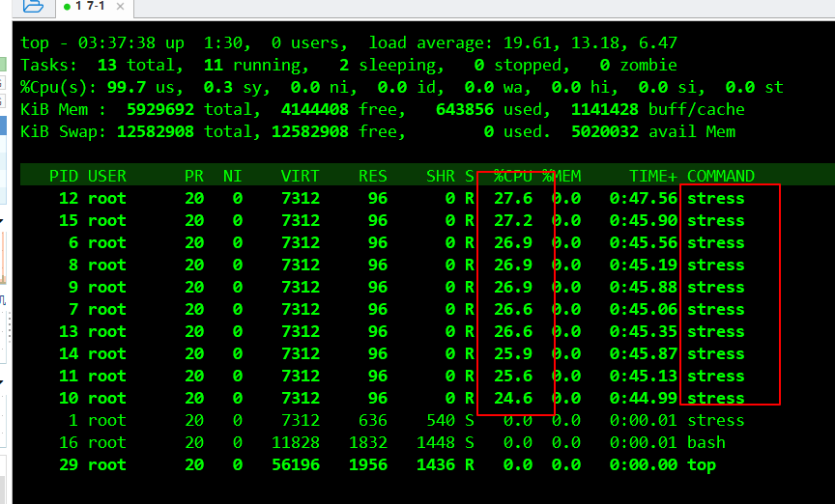The image size is (835, 504).
Task: Click total memory 5929692
Action: [160, 110]
